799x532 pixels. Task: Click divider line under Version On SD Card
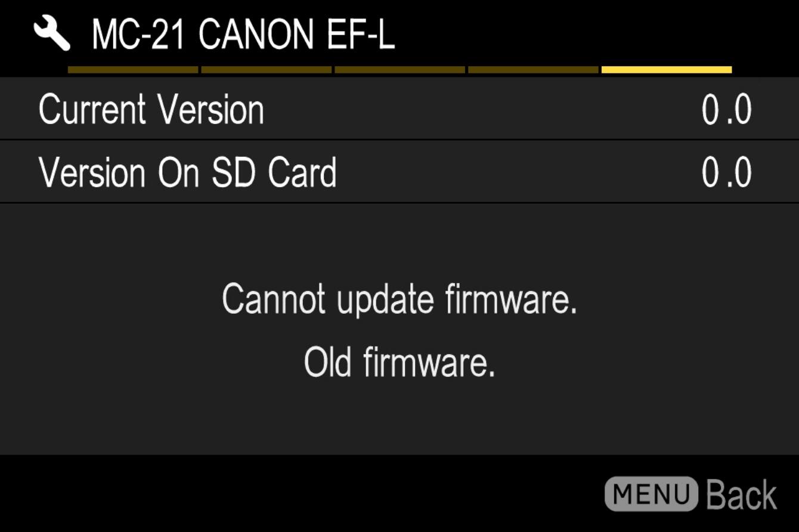click(399, 203)
